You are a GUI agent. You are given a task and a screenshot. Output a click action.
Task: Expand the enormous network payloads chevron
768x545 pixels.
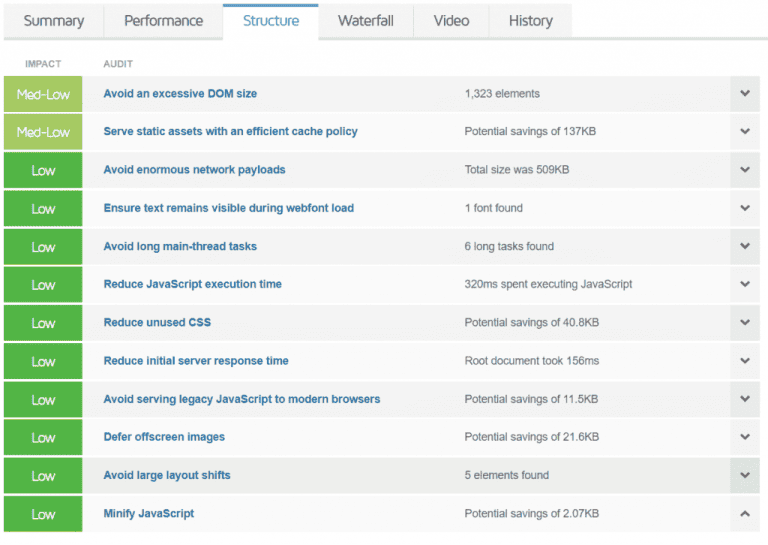(745, 170)
